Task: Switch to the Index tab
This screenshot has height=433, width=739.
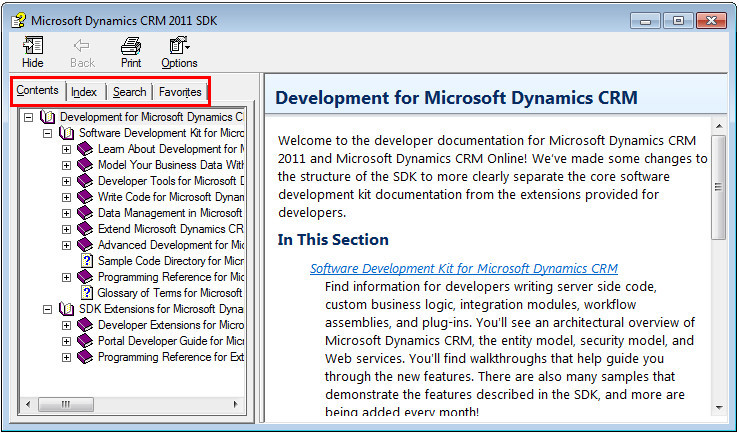Action: [84, 92]
